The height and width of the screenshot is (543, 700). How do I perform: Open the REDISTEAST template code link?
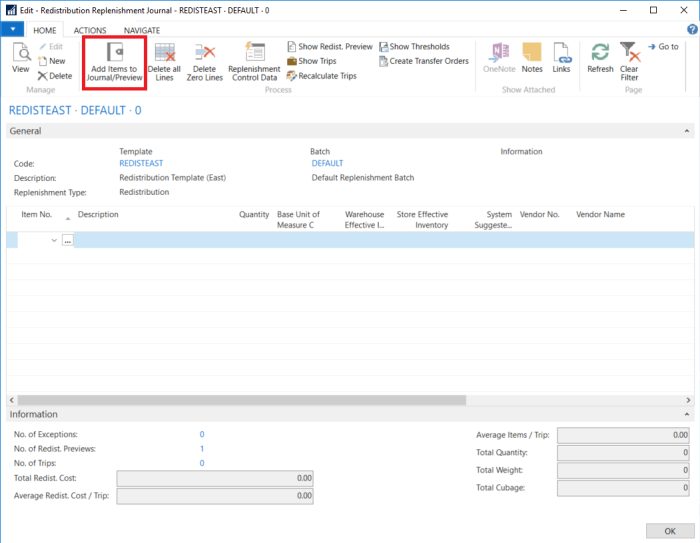click(141, 163)
